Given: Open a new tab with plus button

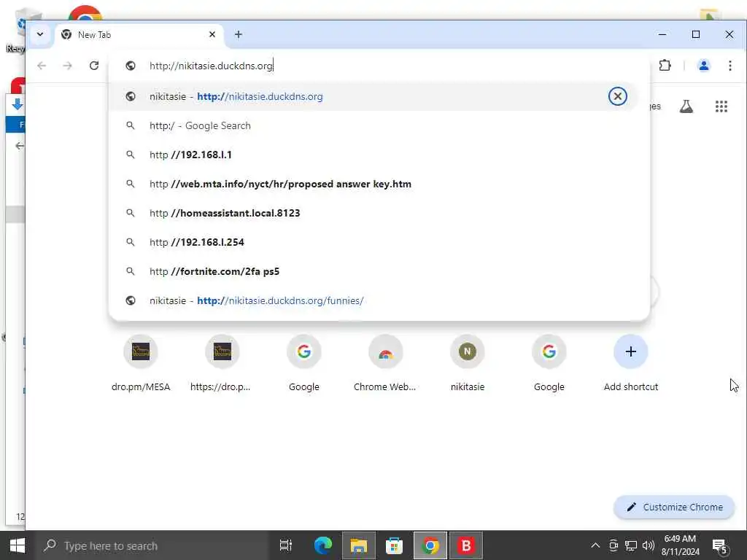Looking at the screenshot, I should [x=239, y=34].
